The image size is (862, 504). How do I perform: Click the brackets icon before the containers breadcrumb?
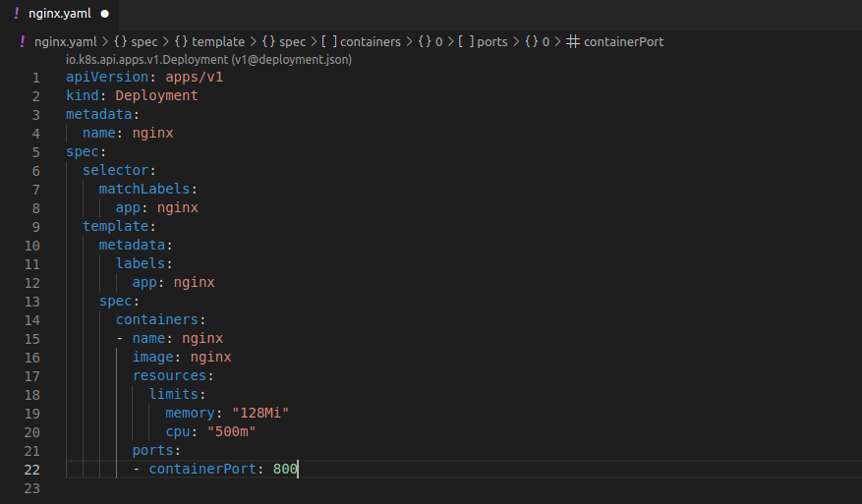[x=328, y=42]
